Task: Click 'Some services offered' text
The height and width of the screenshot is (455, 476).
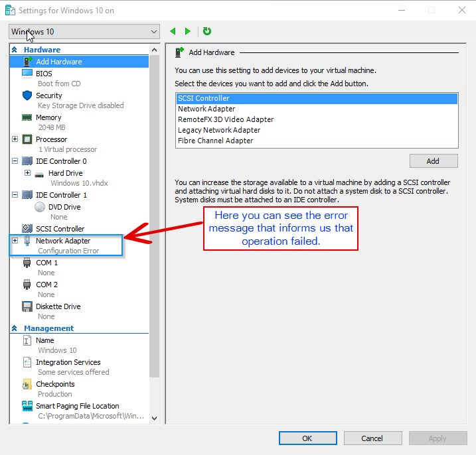Action: click(x=74, y=372)
